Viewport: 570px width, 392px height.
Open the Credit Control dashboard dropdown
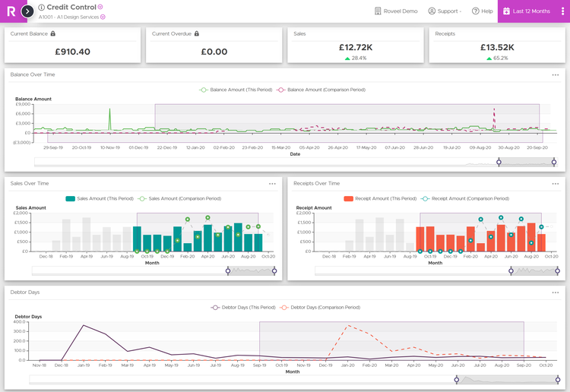pyautogui.click(x=100, y=7)
